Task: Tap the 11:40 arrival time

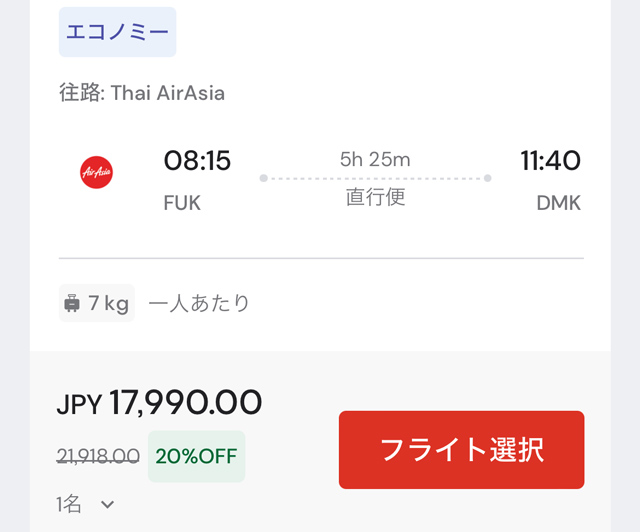Action: 550,160
